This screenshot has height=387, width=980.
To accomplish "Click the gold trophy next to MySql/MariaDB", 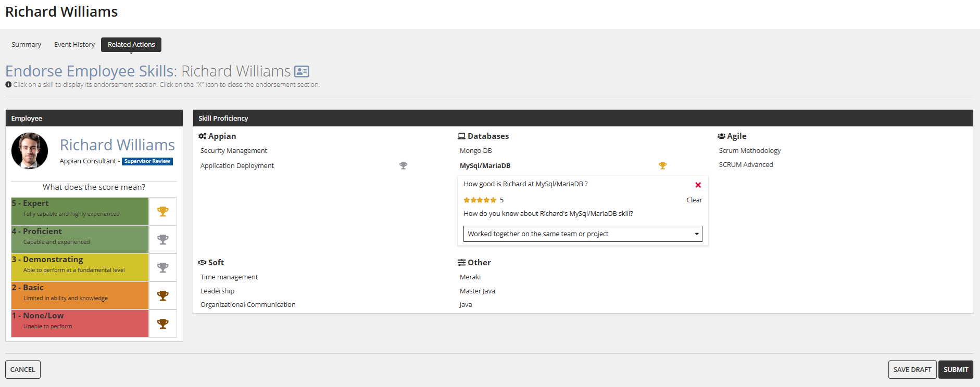I will coord(663,166).
